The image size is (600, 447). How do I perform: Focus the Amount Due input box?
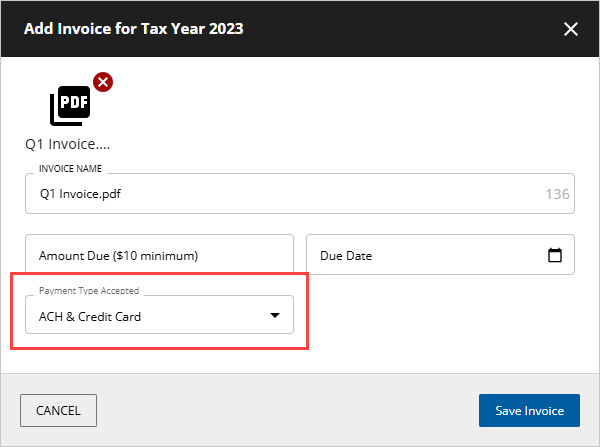[x=159, y=255]
